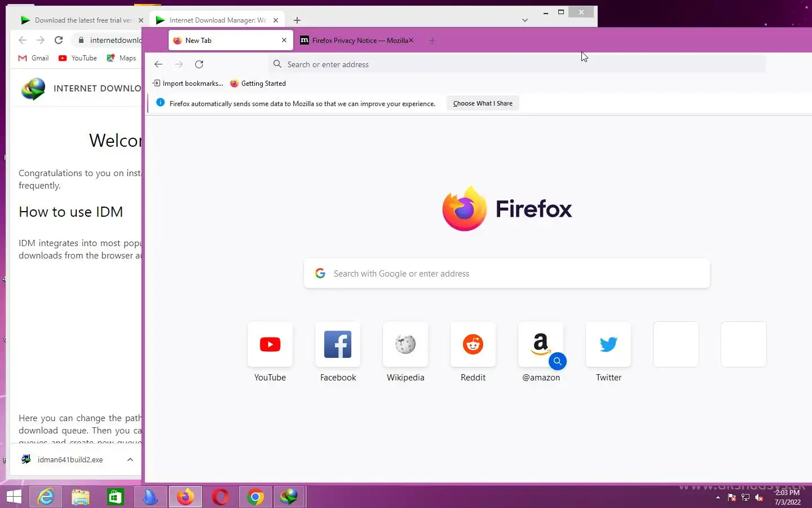Screen dimensions: 812x508
Task: Open the Facebook shortcut tile
Action: 338,344
